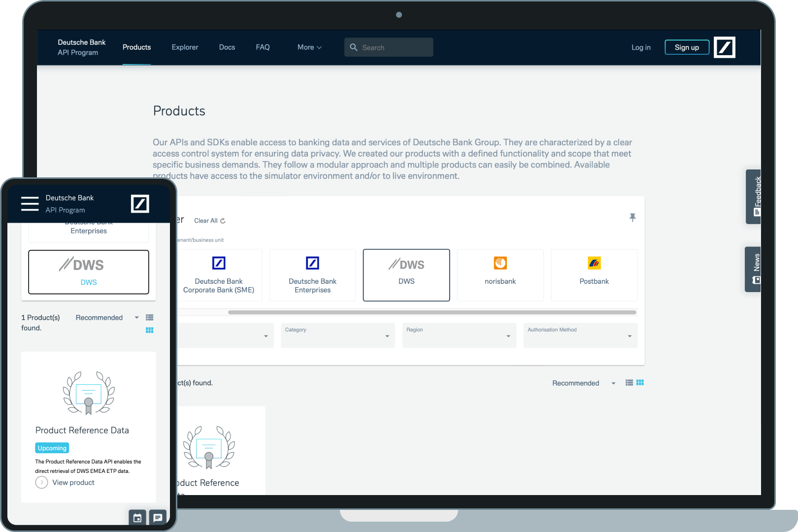This screenshot has height=532, width=798.
Task: Open the FAQ tab
Action: (x=263, y=47)
